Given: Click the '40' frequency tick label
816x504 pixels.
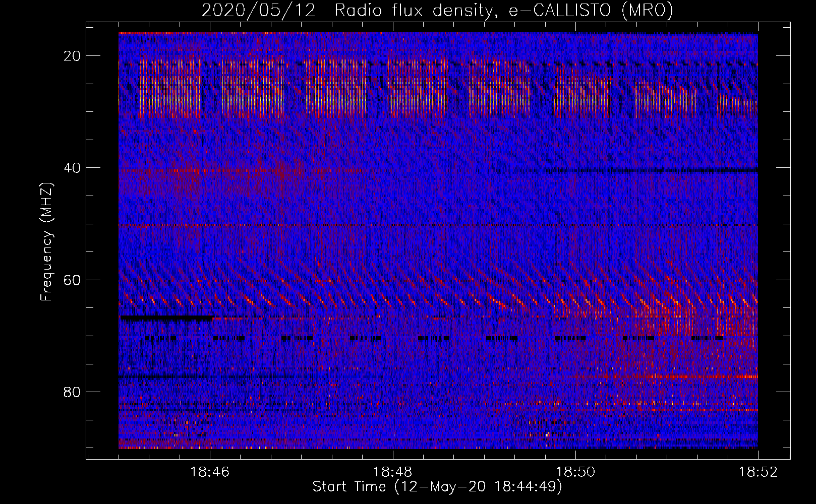Looking at the screenshot, I should click(73, 168).
